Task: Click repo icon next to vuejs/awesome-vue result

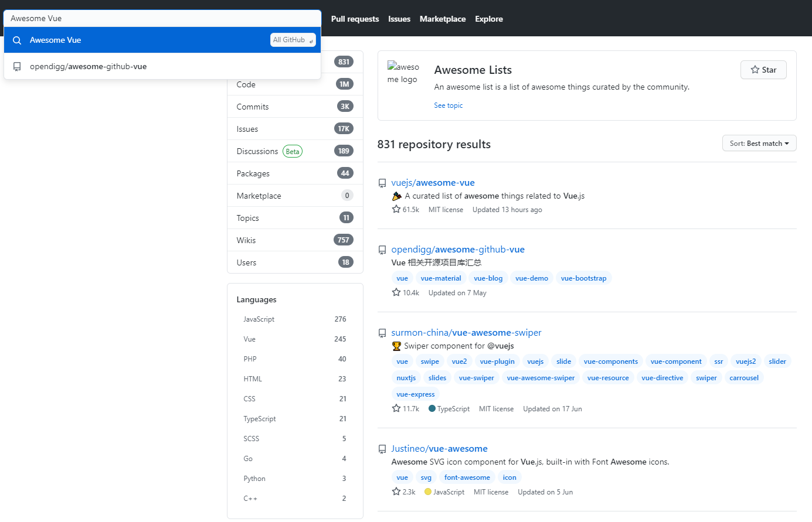Action: point(382,183)
